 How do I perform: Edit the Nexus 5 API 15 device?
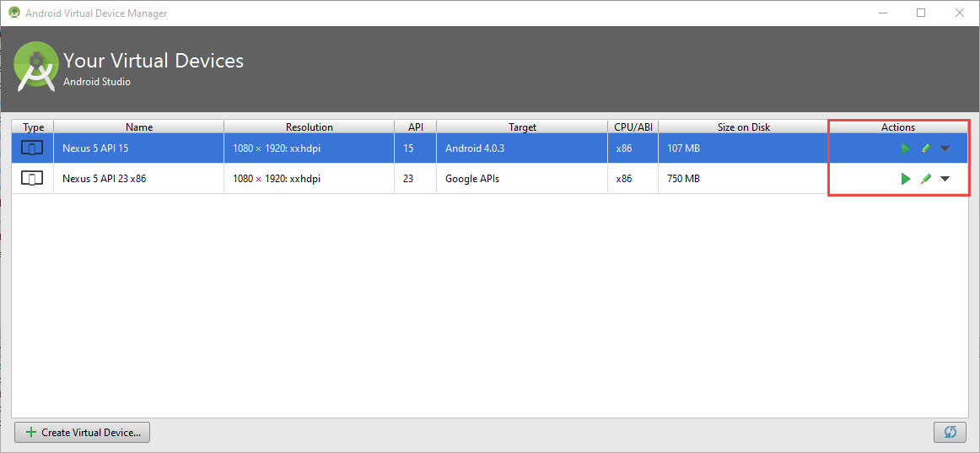click(x=926, y=148)
